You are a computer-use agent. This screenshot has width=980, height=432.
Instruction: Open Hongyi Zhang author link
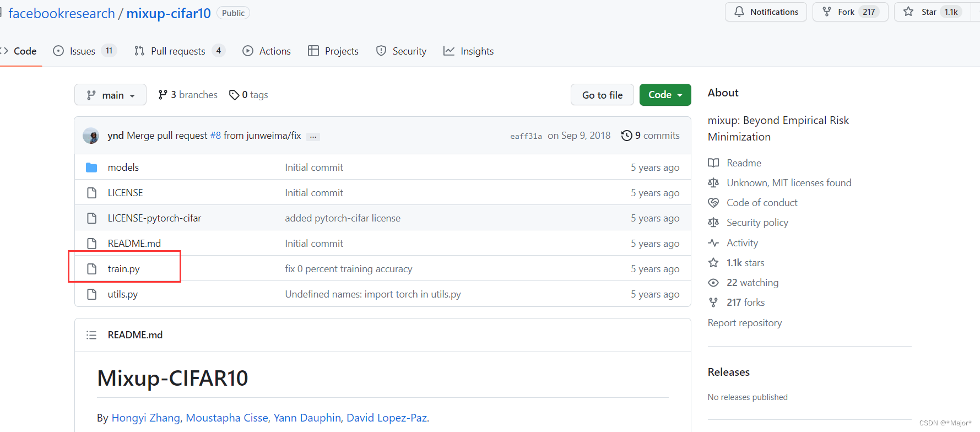[146, 418]
